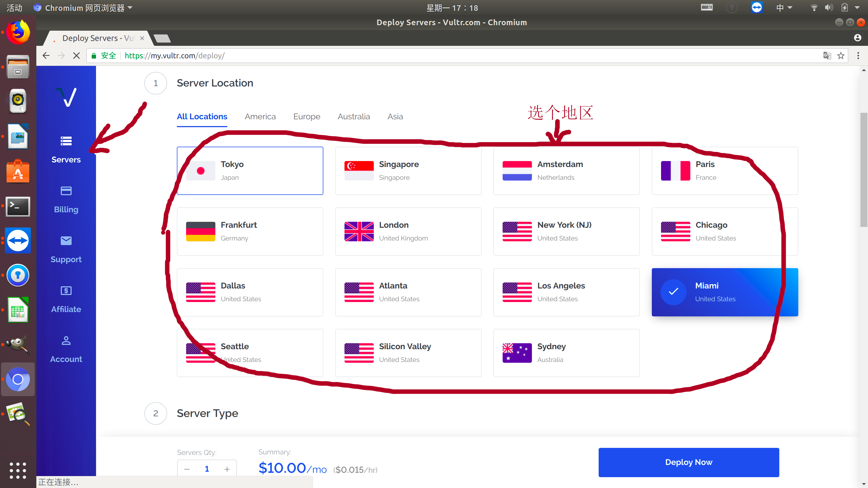Filter locations by America
Viewport: 868px width, 488px height.
[260, 117]
